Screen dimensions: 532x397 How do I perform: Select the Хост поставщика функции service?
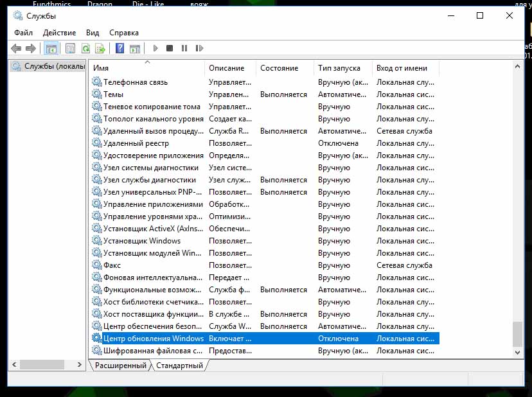[265, 314]
